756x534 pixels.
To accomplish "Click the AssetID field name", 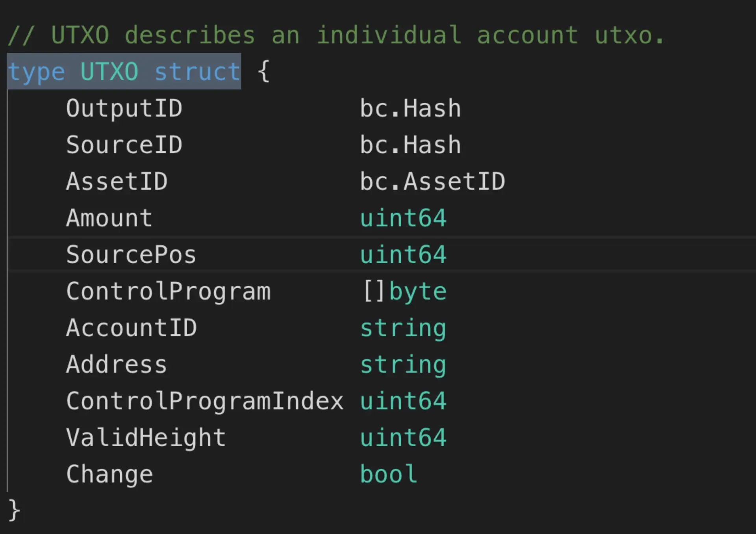I will pyautogui.click(x=117, y=182).
